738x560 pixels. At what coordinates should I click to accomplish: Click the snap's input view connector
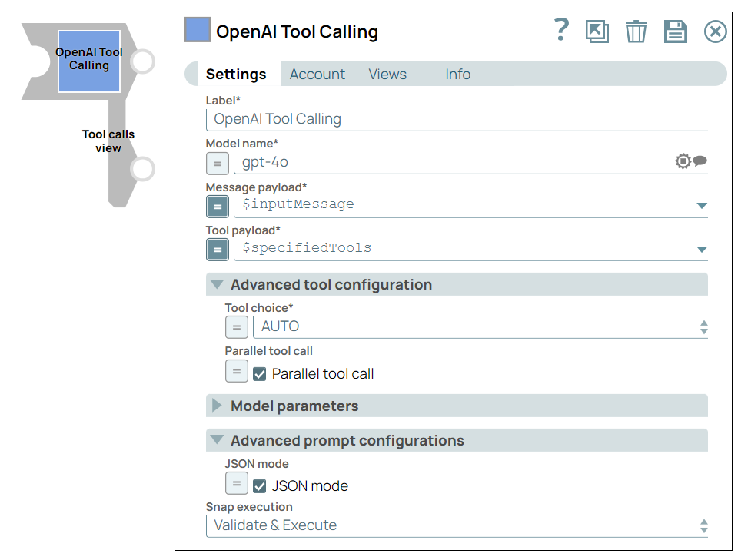[37, 61]
